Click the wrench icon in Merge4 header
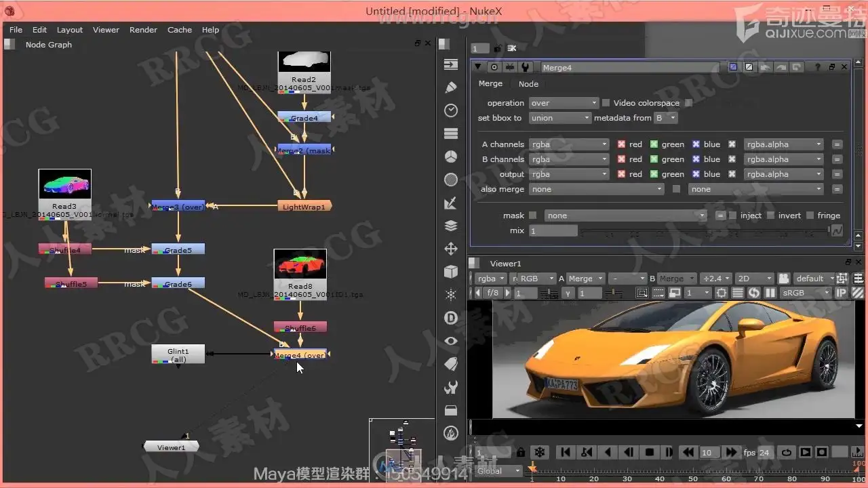Image resolution: width=868 pixels, height=488 pixels. pyautogui.click(x=524, y=67)
